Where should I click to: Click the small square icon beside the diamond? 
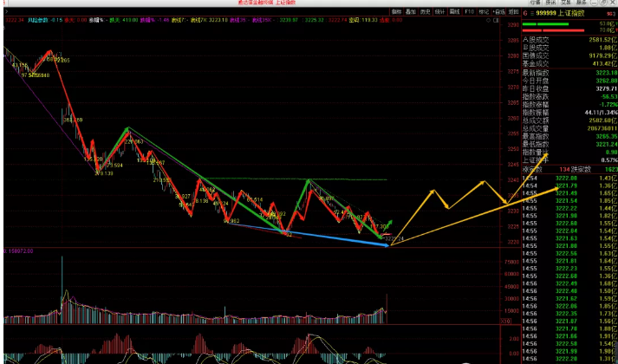click(496, 20)
